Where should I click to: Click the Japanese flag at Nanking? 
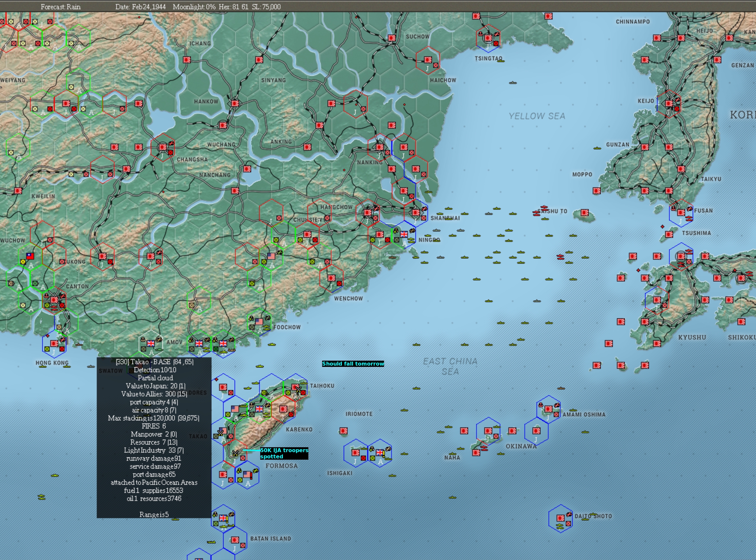pyautogui.click(x=380, y=147)
